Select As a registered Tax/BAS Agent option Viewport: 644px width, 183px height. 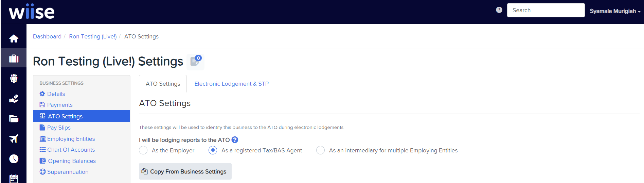coord(213,150)
